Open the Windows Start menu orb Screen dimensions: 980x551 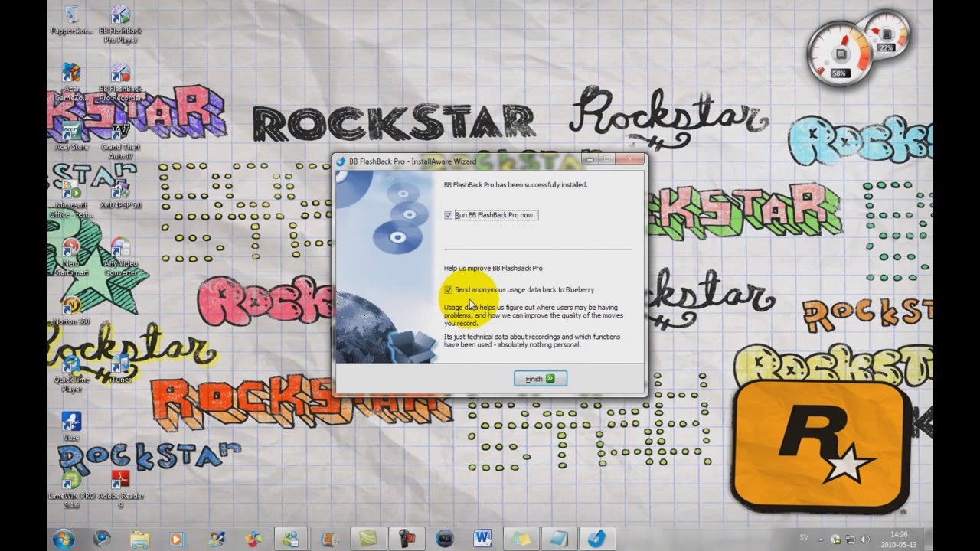pyautogui.click(x=64, y=539)
